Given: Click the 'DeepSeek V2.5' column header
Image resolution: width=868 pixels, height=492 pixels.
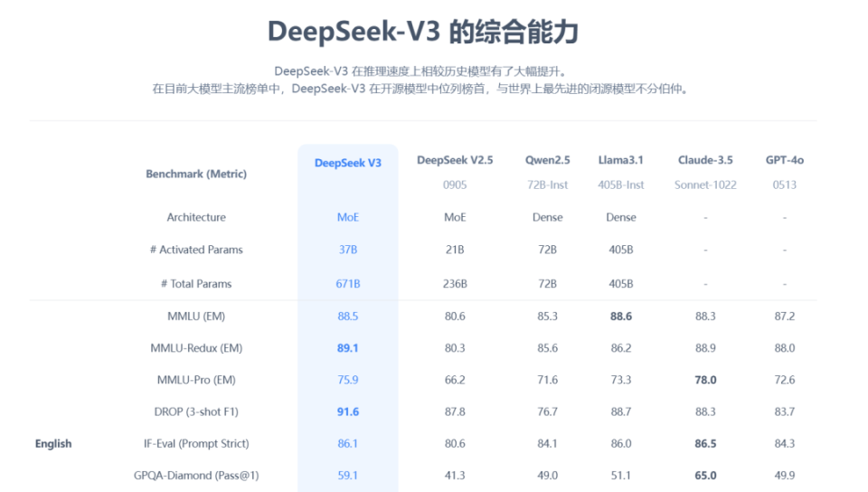Looking at the screenshot, I should (455, 160).
